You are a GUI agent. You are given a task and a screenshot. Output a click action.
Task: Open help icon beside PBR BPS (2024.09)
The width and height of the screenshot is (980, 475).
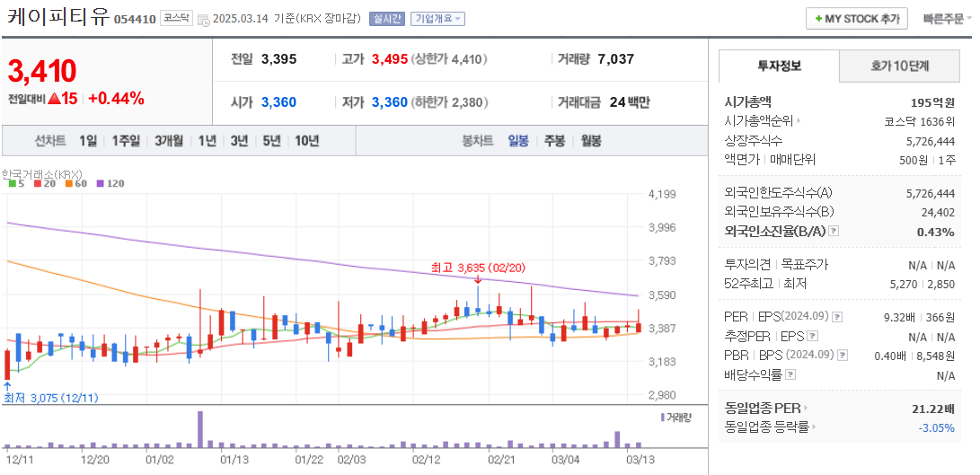click(843, 356)
